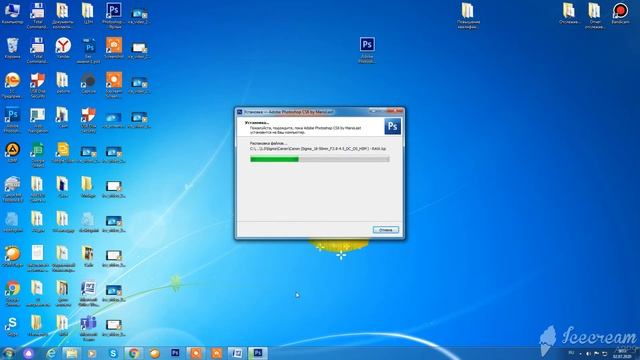Select the AIMP desktop shortcut
The image size is (640, 360).
(12, 153)
